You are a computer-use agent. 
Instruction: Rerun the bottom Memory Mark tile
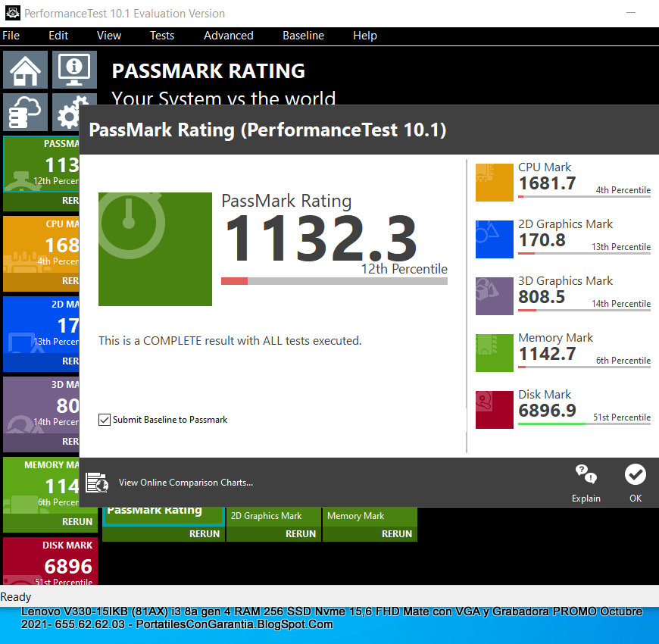coord(397,534)
